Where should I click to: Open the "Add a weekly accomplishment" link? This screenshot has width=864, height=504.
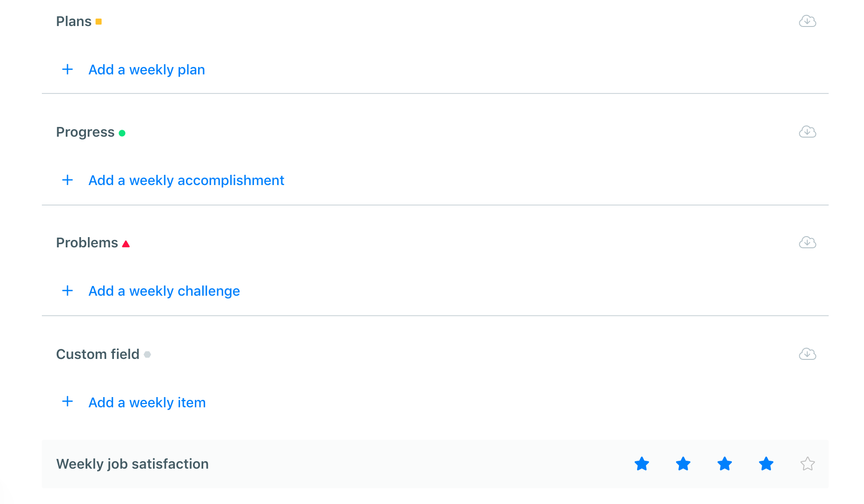(186, 180)
